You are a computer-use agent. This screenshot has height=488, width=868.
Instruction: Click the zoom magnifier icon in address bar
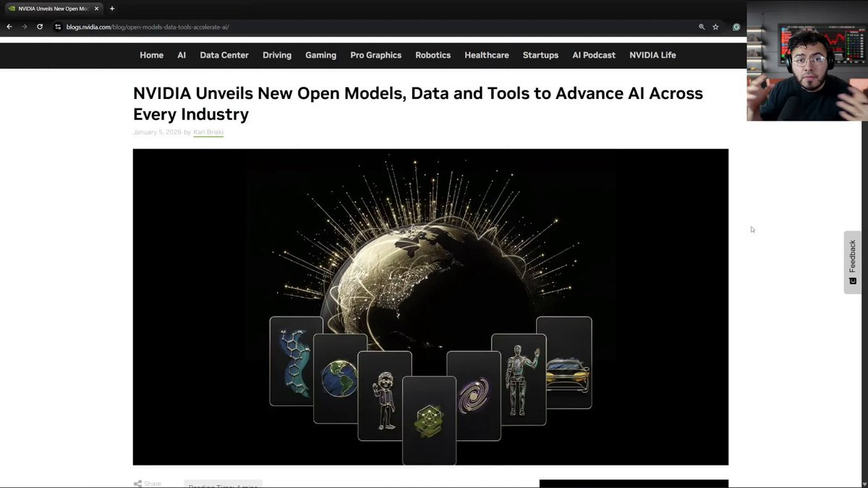pyautogui.click(x=702, y=27)
